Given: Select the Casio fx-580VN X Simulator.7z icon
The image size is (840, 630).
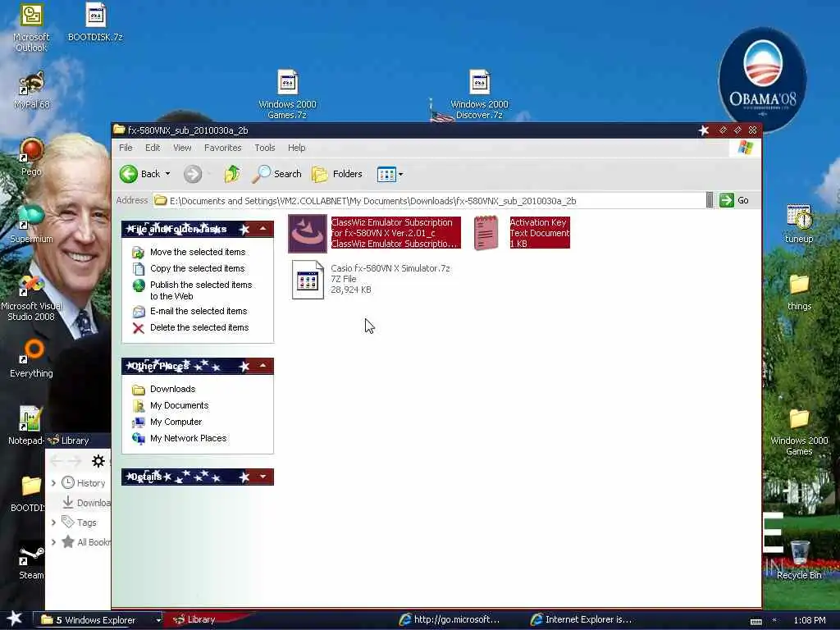Looking at the screenshot, I should point(308,279).
